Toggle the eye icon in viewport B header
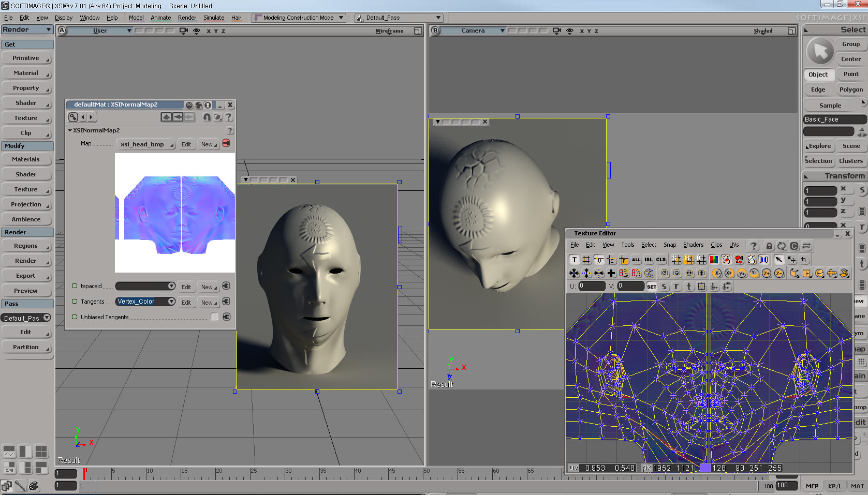Viewport: 868px width, 495px height. (569, 31)
